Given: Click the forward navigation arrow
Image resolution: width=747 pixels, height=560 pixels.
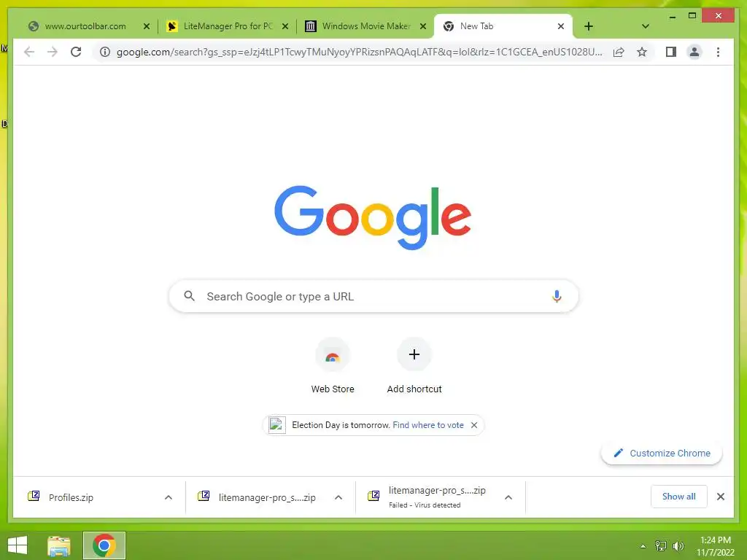Looking at the screenshot, I should pyautogui.click(x=53, y=52).
